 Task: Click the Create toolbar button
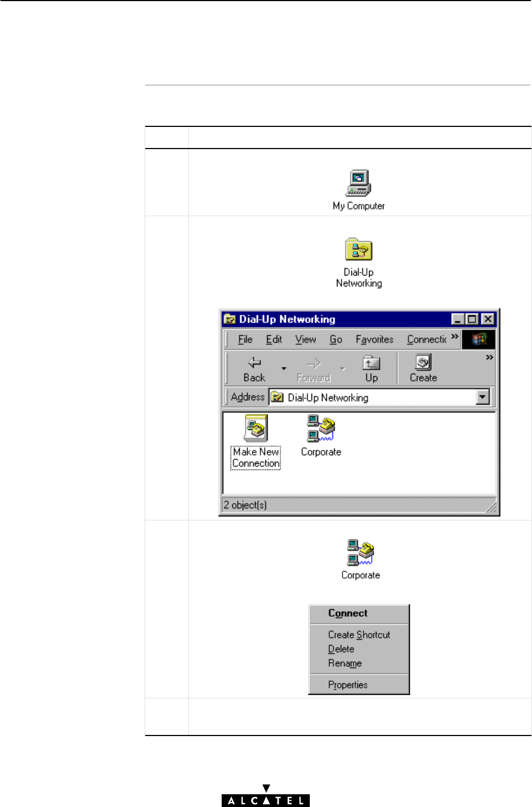423,369
